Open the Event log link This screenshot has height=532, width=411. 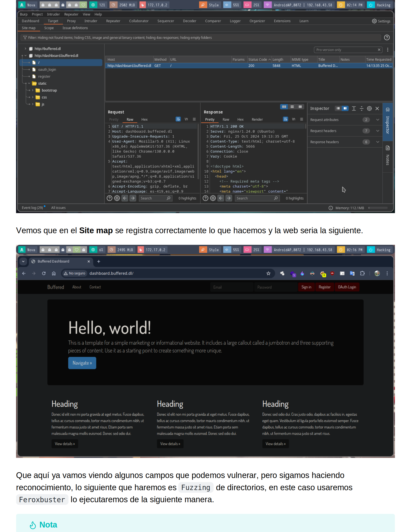click(32, 208)
